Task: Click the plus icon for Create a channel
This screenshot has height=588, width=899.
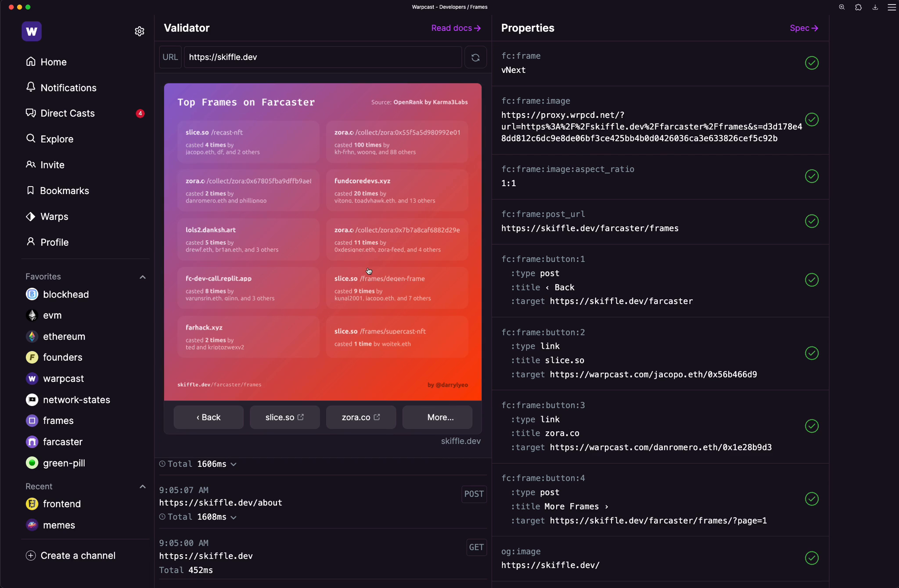Action: 31,555
